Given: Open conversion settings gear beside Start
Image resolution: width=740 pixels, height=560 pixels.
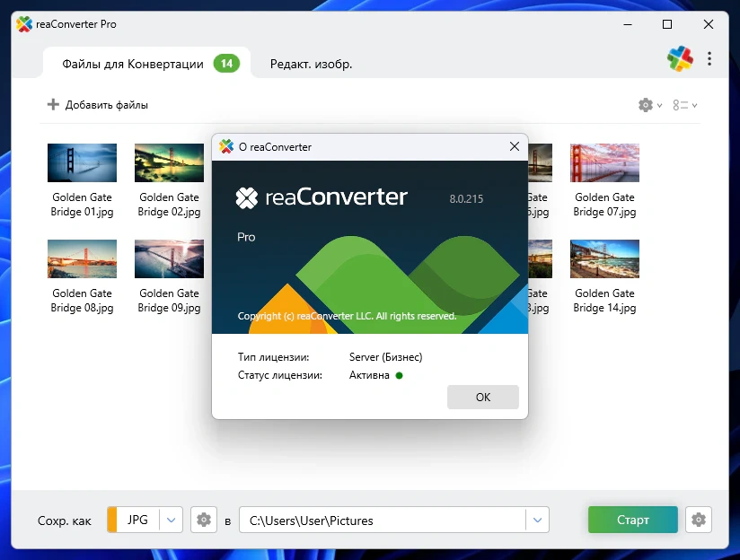Looking at the screenshot, I should (699, 520).
